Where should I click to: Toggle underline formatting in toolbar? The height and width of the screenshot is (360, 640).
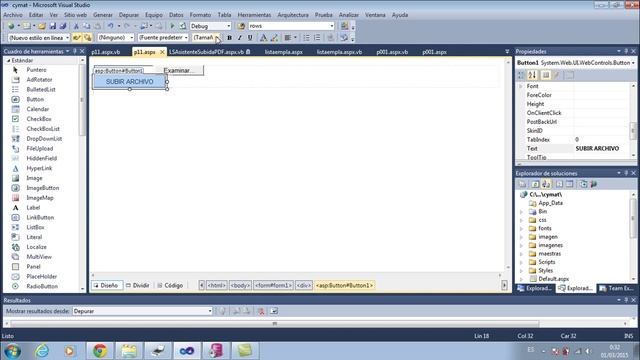coord(250,38)
